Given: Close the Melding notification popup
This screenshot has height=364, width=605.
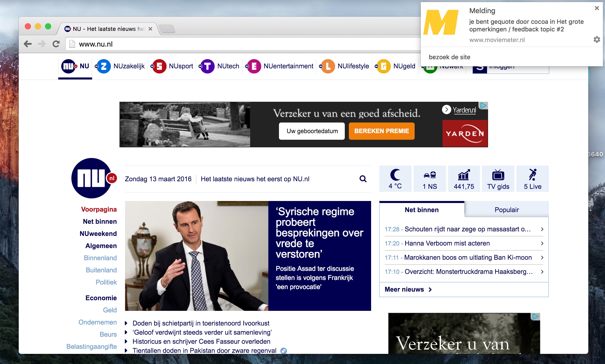Looking at the screenshot, I should click(x=597, y=8).
